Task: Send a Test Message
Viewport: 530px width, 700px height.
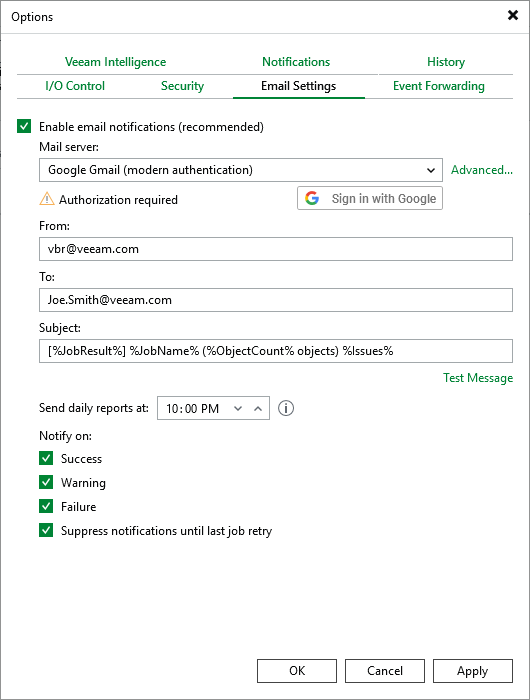Action: tap(478, 378)
